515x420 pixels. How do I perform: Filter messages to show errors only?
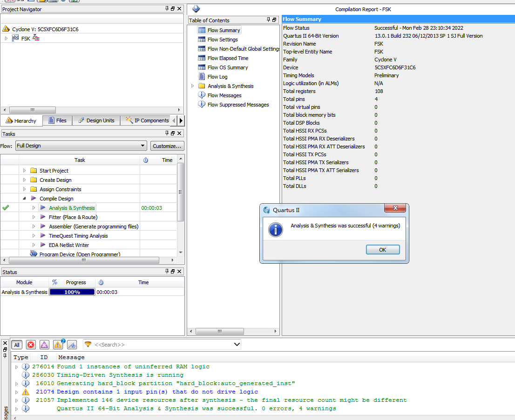31,345
